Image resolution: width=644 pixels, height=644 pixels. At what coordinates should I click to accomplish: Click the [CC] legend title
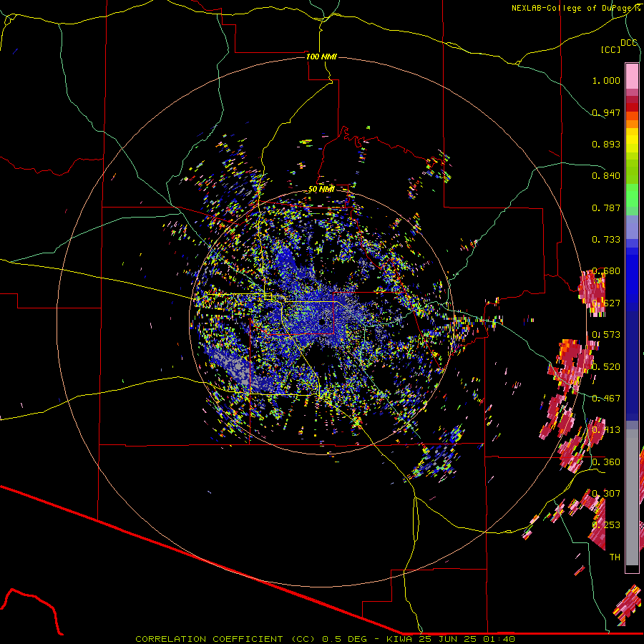(x=610, y=49)
